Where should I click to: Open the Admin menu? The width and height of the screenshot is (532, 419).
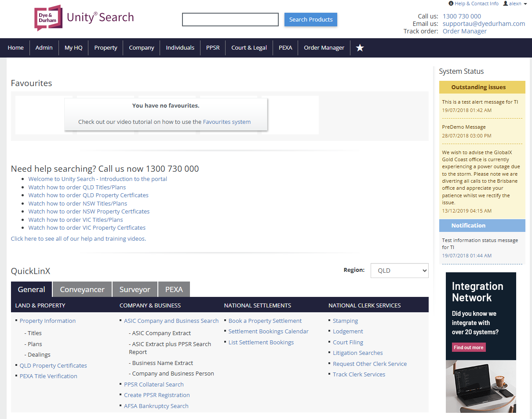(44, 47)
